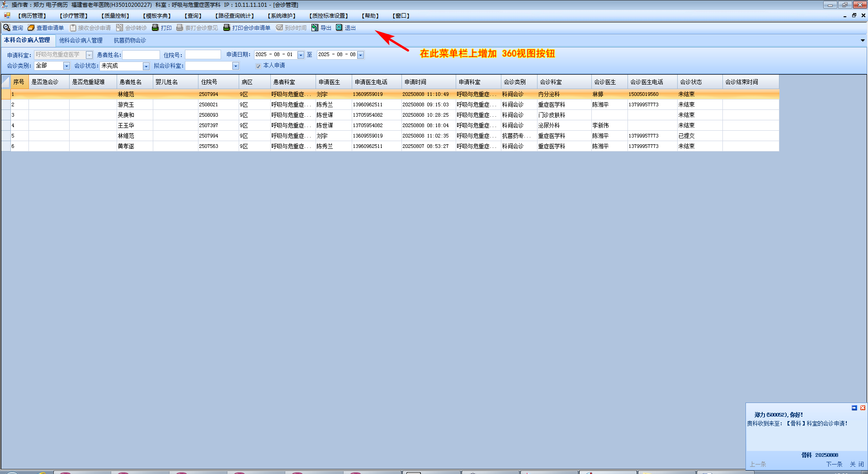Click the 到诊时间 toolbar button
Viewport: 868px width, 474px height.
[x=291, y=28]
